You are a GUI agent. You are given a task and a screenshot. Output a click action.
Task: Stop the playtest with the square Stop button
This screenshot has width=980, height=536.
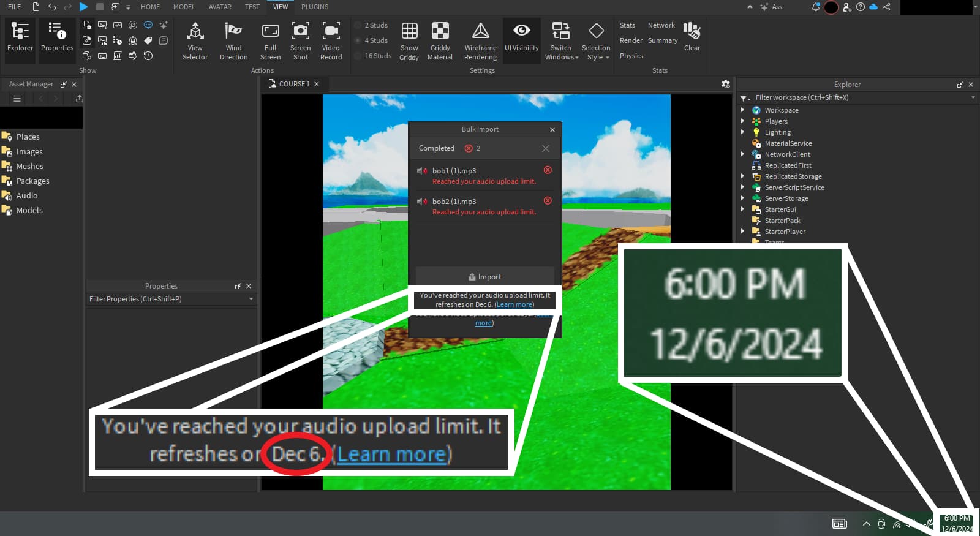(100, 7)
